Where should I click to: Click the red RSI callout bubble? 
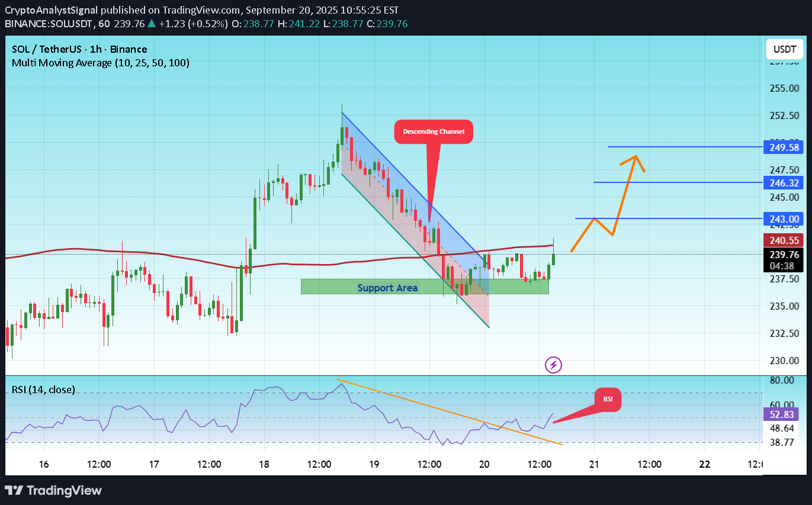(608, 399)
